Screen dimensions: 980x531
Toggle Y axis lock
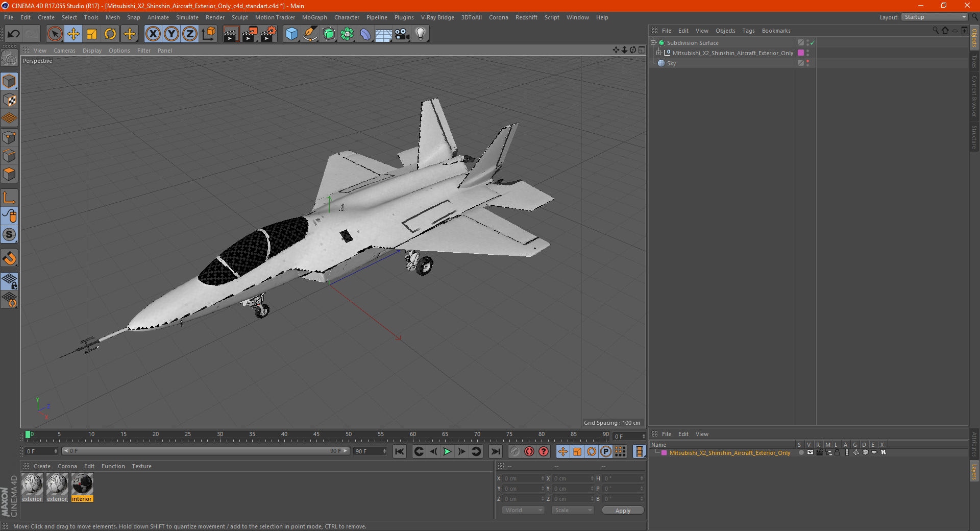coord(171,34)
